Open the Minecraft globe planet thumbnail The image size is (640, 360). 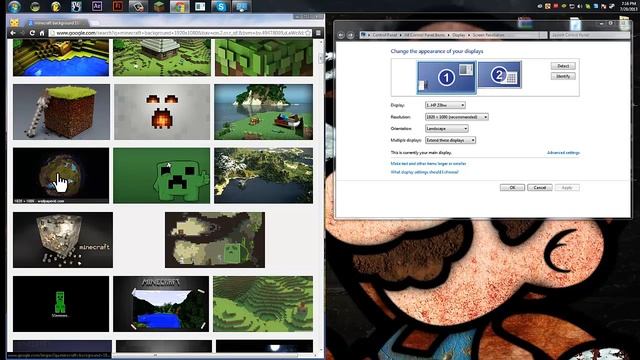click(x=61, y=176)
